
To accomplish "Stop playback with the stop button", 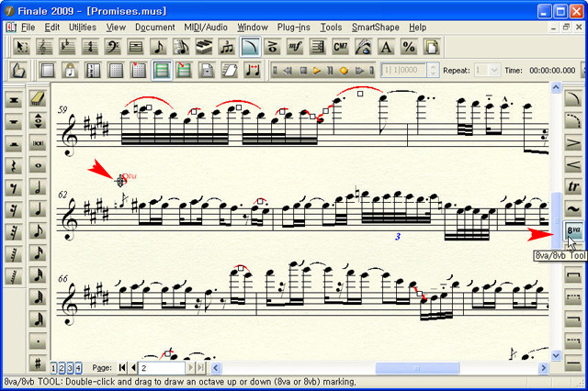I will [x=304, y=71].
